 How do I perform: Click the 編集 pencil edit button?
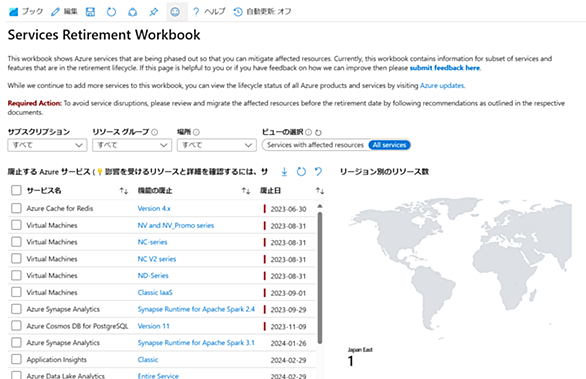coord(64,12)
